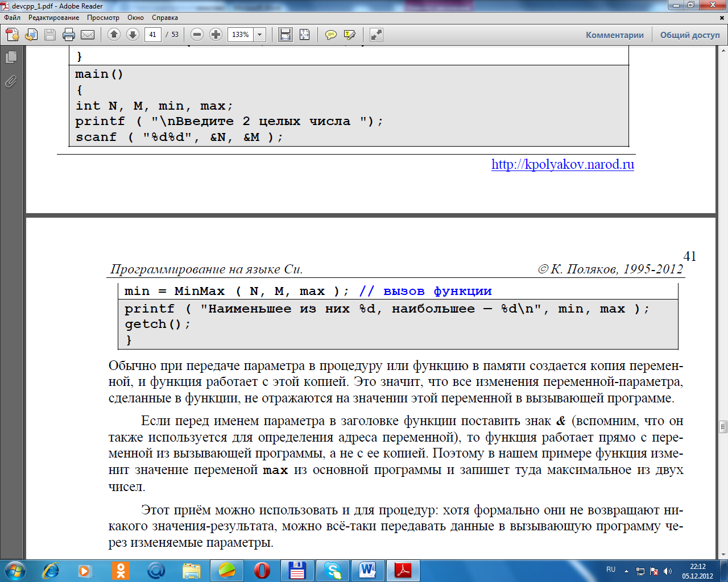Open the kpolyakov.narod.ru link
The width and height of the screenshot is (728, 582).
pos(562,164)
